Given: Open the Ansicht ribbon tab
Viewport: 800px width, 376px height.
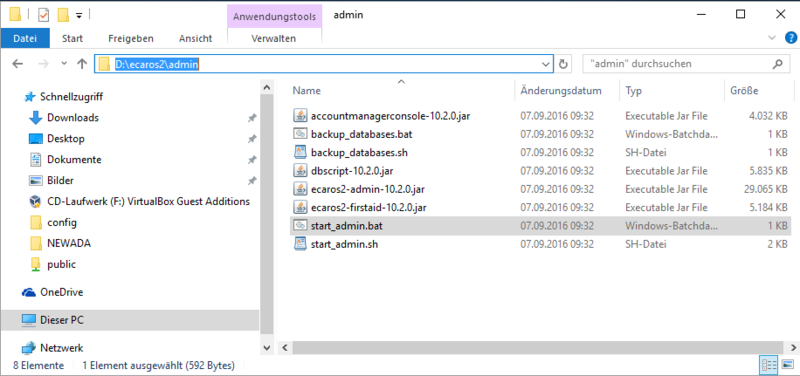Looking at the screenshot, I should (195, 38).
